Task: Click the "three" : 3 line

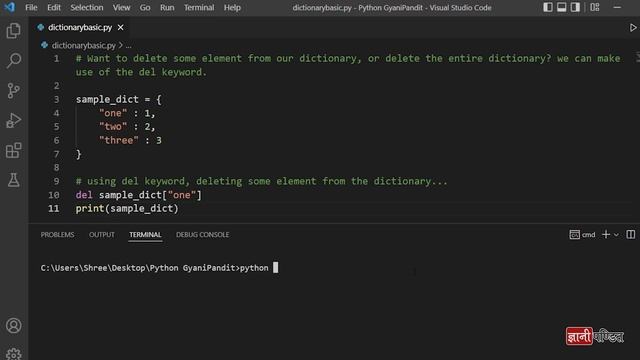Action: click(130, 140)
